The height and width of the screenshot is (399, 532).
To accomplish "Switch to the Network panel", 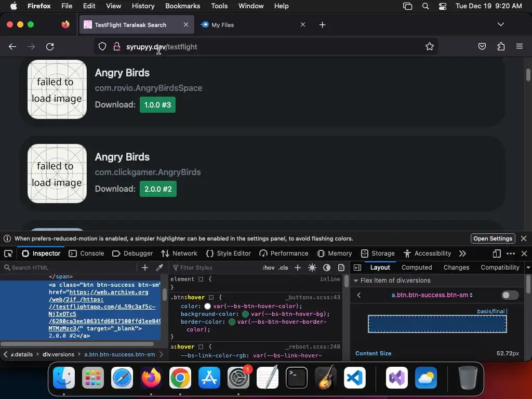I will pyautogui.click(x=179, y=254).
